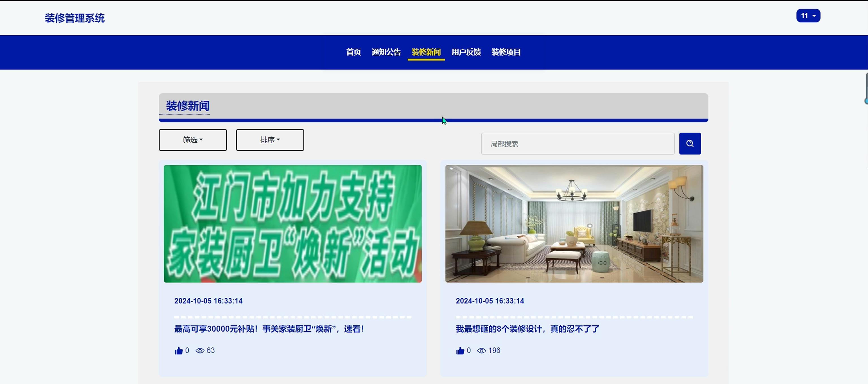Click the 装修管理系统 site title
868x384 pixels.
click(x=75, y=18)
